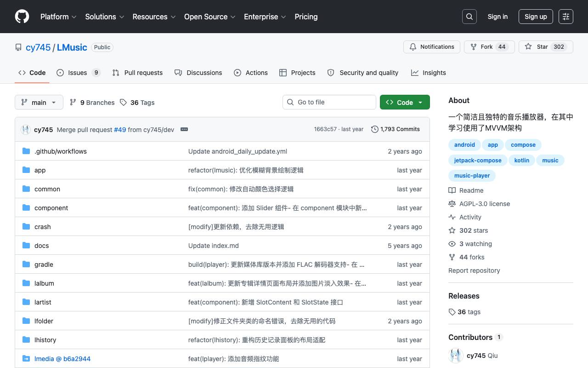The width and height of the screenshot is (588, 368).
Task: Fork the repository via Fork button
Action: coord(489,47)
